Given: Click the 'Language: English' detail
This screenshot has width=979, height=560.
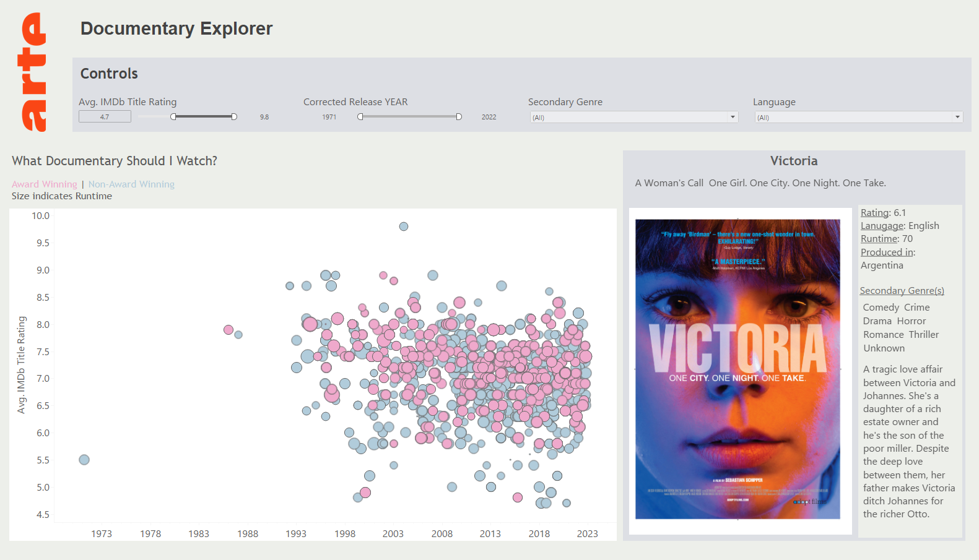Looking at the screenshot, I should [x=900, y=226].
